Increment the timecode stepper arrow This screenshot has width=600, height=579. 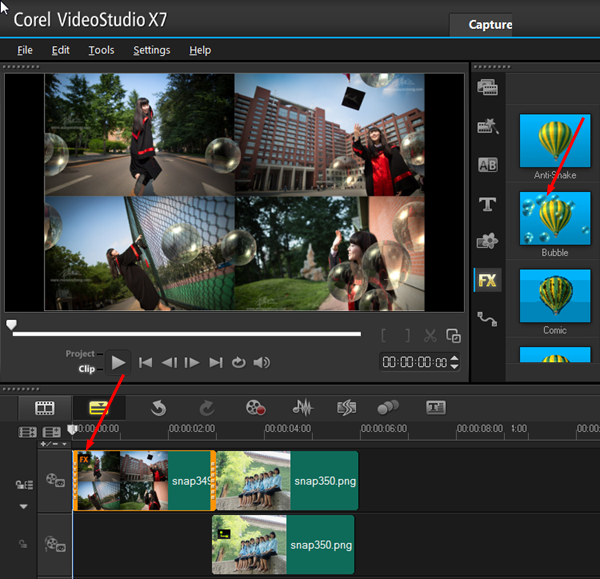click(456, 358)
